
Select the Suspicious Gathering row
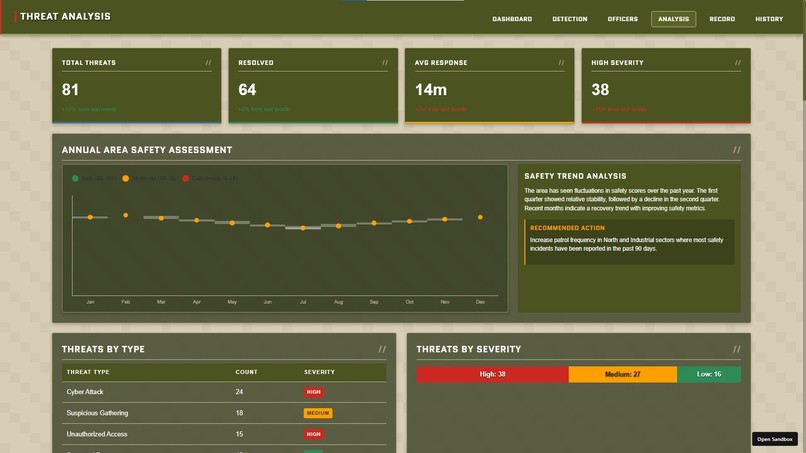(x=224, y=413)
